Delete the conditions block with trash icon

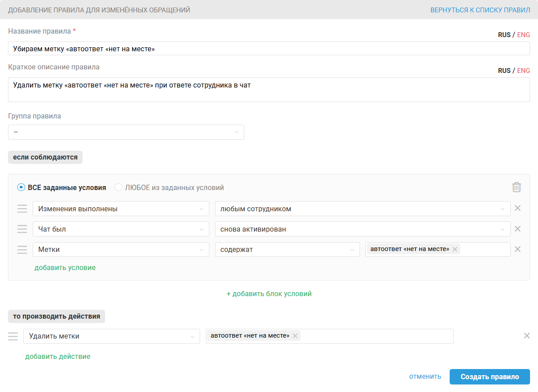coord(516,187)
